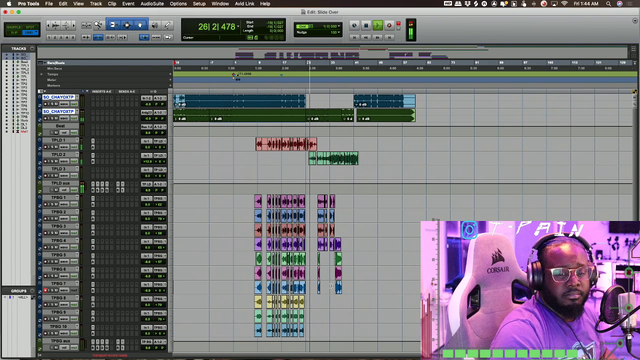Record-enable the TPLD 3 track

[x=46, y=176]
